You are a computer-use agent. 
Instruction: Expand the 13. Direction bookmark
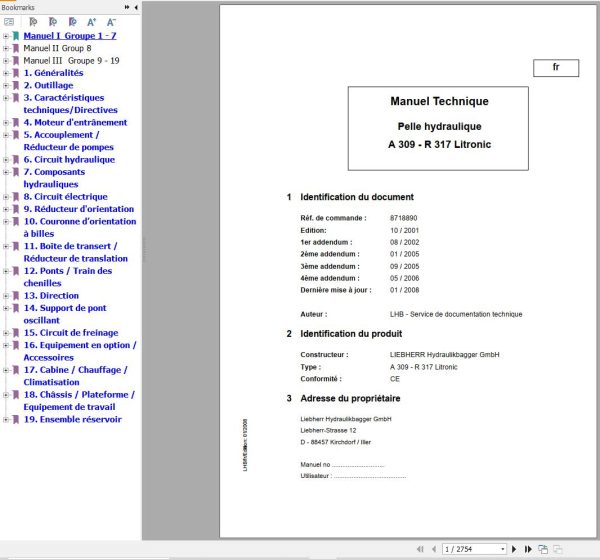(6, 296)
